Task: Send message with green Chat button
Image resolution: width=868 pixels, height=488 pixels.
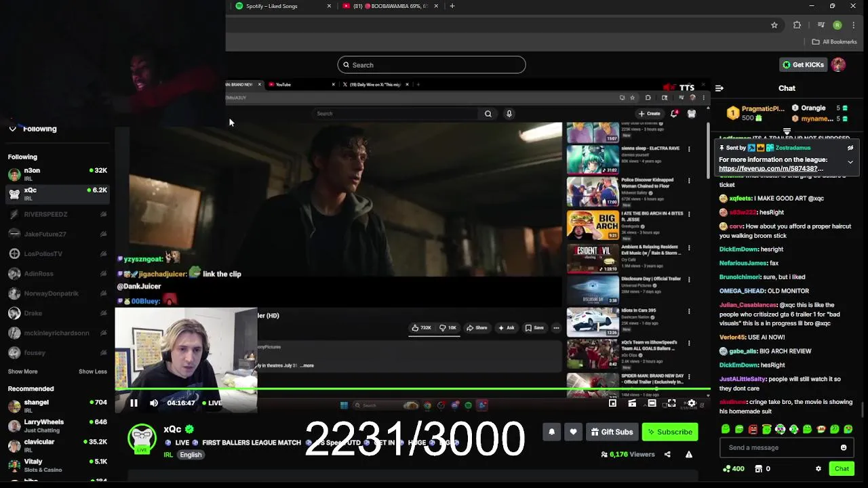Action: (842, 469)
